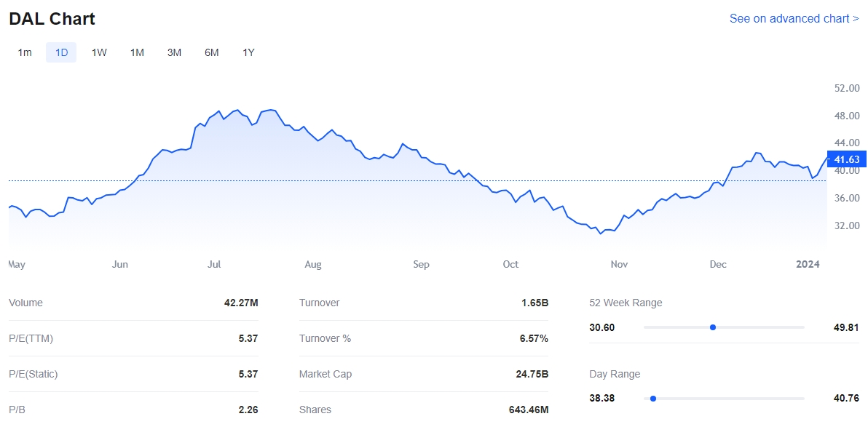The image size is (868, 443).
Task: Click the 52-week high value 49.81
Action: [846, 327]
